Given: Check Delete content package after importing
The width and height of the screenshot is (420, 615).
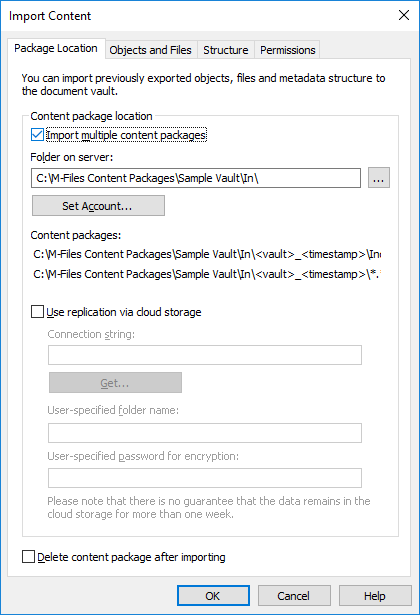Looking at the screenshot, I should [x=28, y=557].
